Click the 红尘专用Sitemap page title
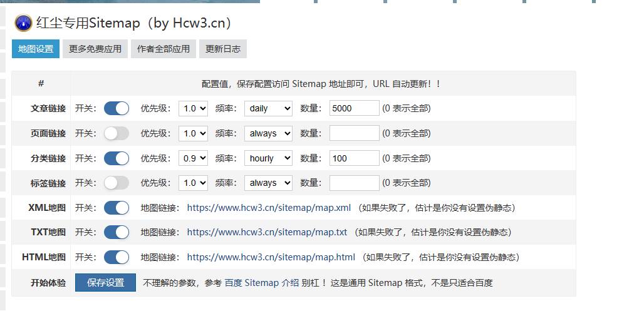Screen dimensions: 644x311 tap(134, 23)
